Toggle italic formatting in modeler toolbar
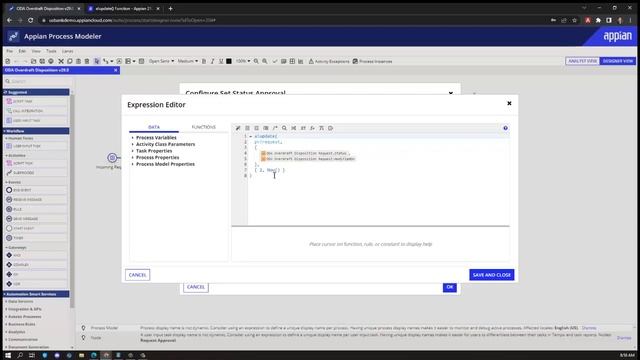This screenshot has width=640, height=360. (x=212, y=61)
